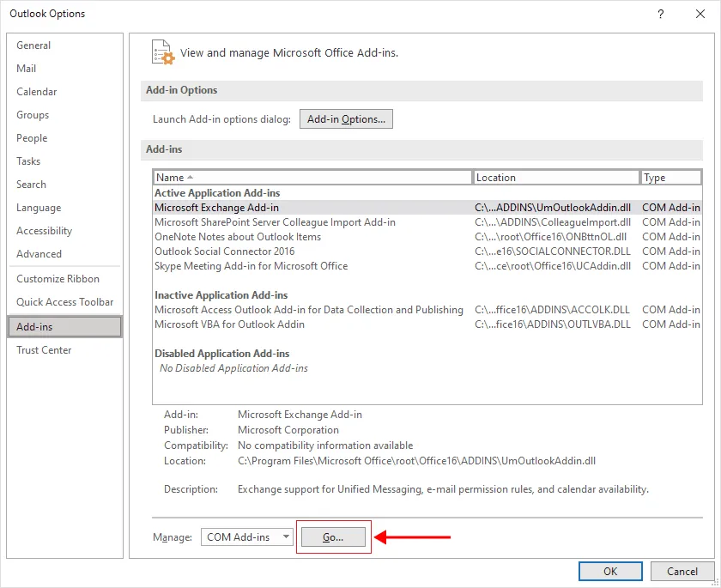The width and height of the screenshot is (721, 588).
Task: Select the Add-ins category
Action: [65, 327]
